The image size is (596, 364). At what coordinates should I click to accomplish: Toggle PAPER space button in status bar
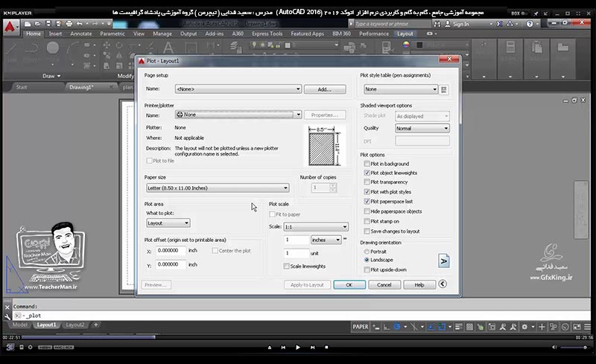361,327
